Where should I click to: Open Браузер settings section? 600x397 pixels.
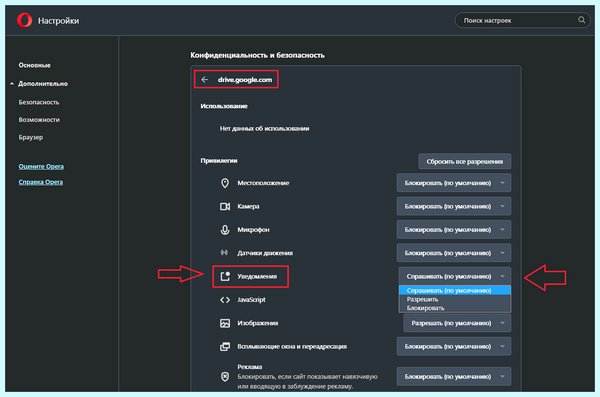pos(31,137)
